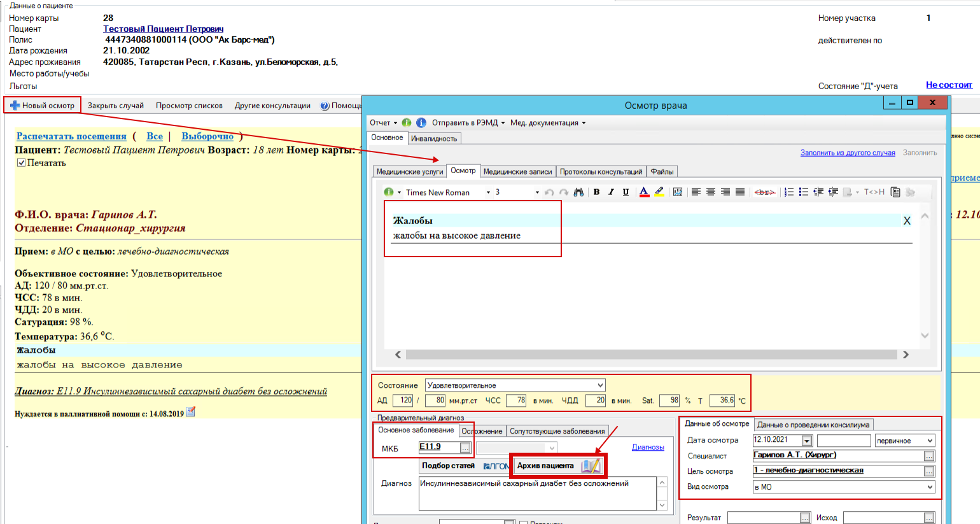Insert a numbered list
Screen dimensions: 980x524
pos(789,192)
